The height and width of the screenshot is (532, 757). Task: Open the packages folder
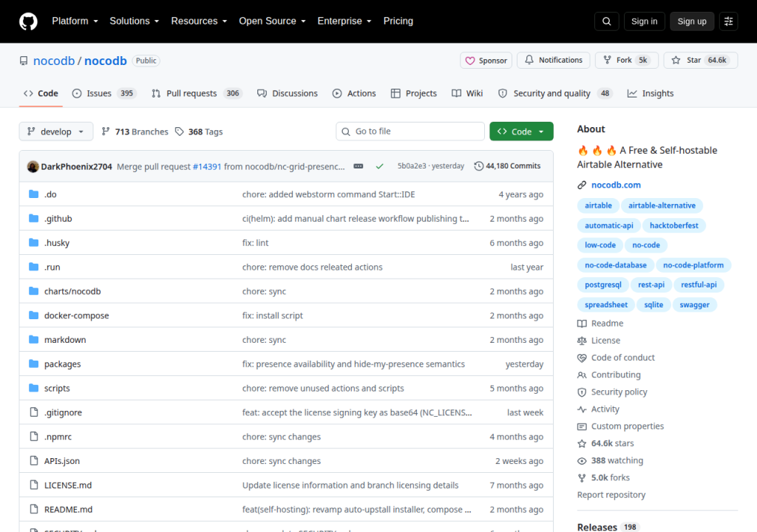pyautogui.click(x=62, y=364)
